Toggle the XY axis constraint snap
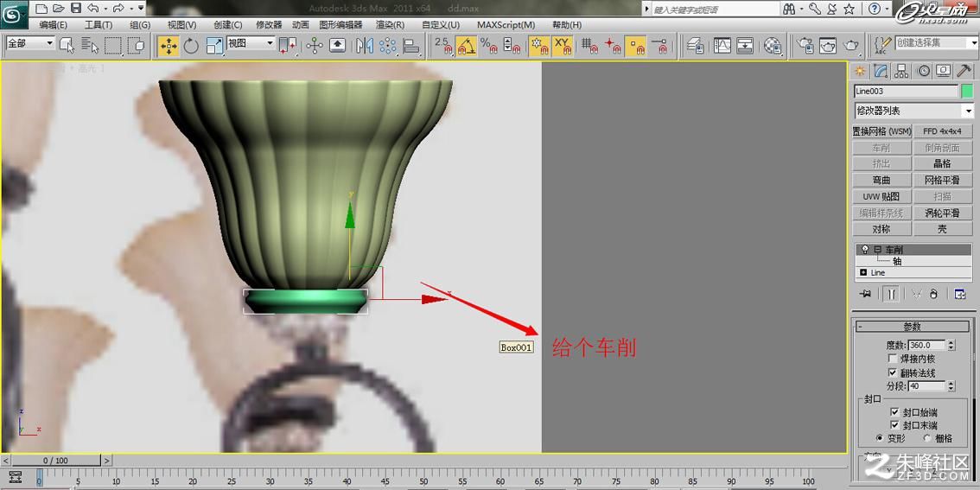This screenshot has height=490, width=980. coord(563,45)
